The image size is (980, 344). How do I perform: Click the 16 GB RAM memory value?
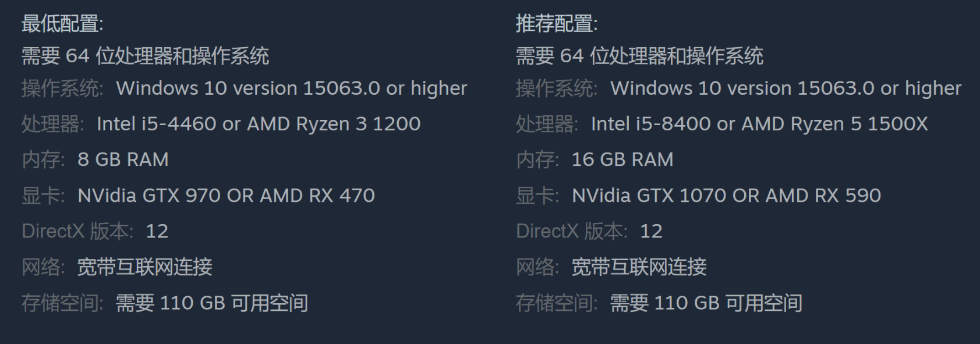(622, 159)
